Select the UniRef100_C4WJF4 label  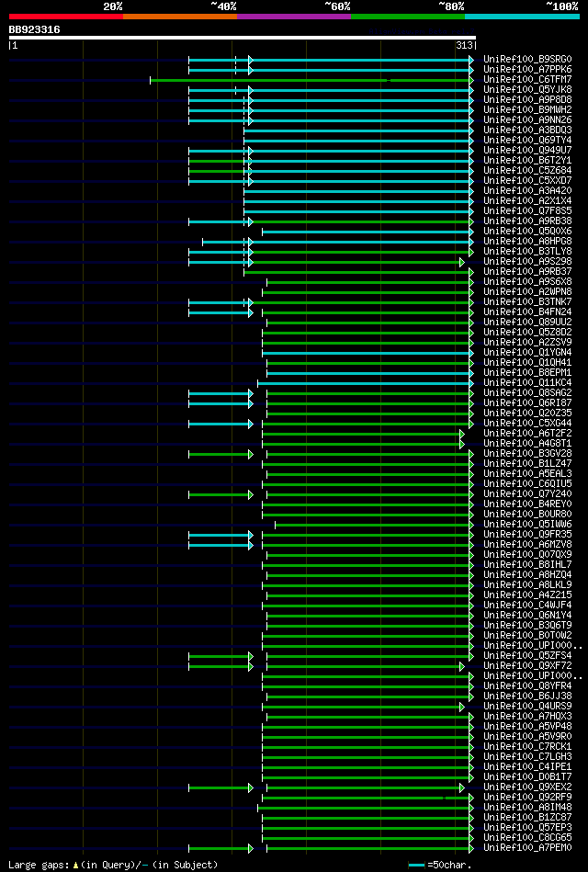(528, 606)
